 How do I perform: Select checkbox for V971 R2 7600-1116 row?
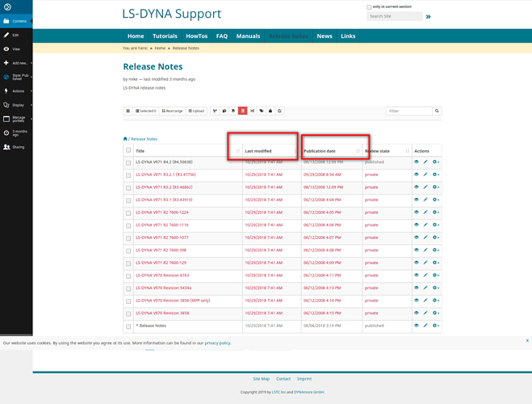click(x=128, y=225)
